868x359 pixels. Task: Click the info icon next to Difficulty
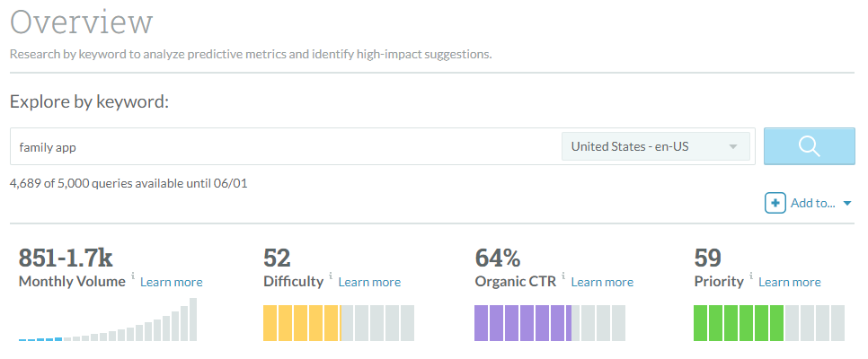[331, 276]
